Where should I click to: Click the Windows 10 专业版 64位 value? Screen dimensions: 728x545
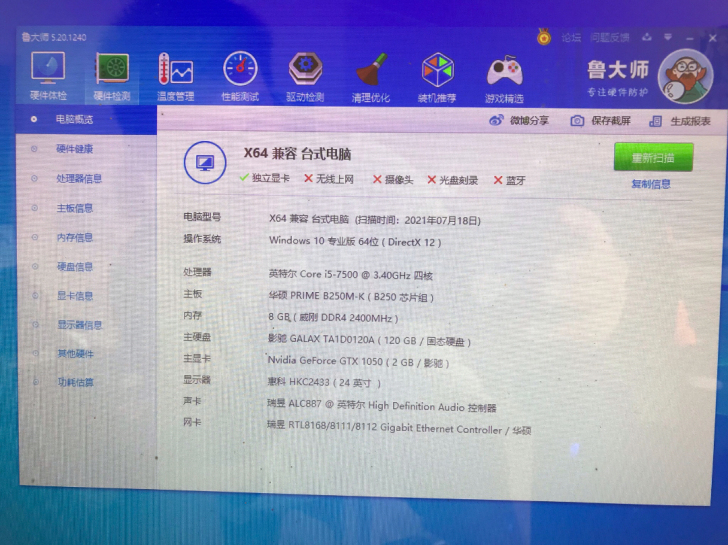(x=355, y=241)
